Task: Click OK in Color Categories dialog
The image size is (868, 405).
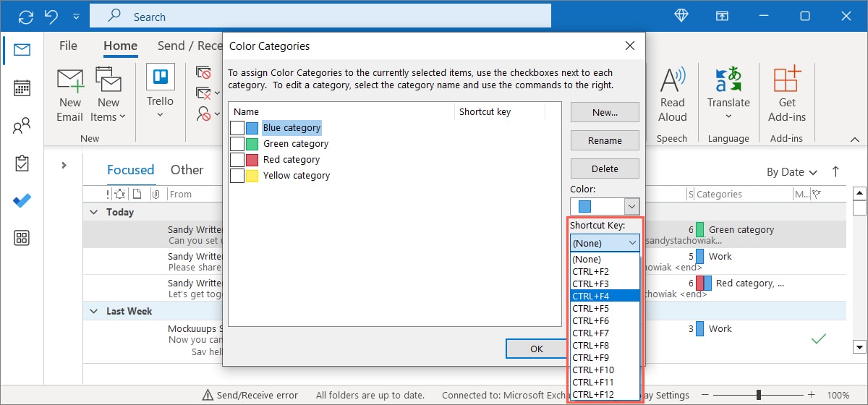Action: (536, 349)
